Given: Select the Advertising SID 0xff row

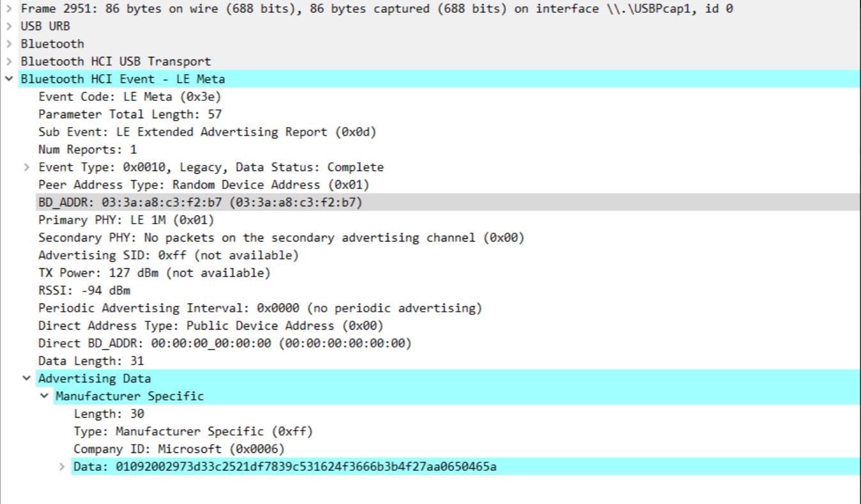Looking at the screenshot, I should pyautogui.click(x=168, y=256).
